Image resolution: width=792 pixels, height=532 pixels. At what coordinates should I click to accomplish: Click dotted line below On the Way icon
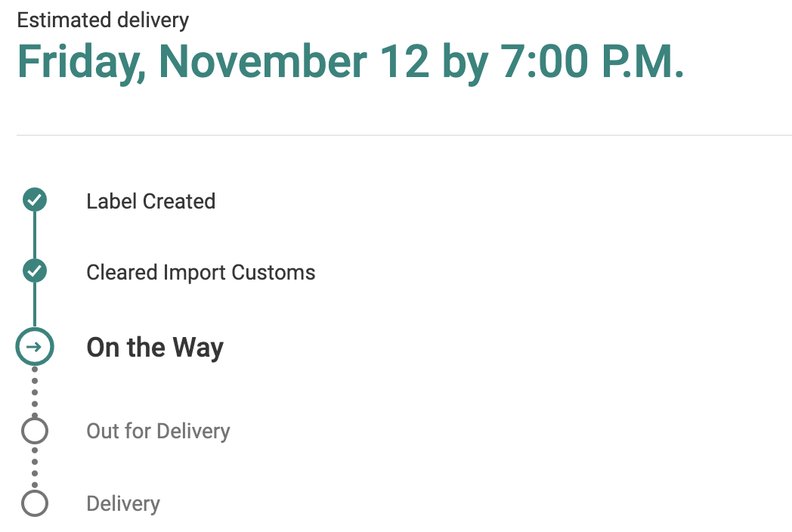click(35, 391)
